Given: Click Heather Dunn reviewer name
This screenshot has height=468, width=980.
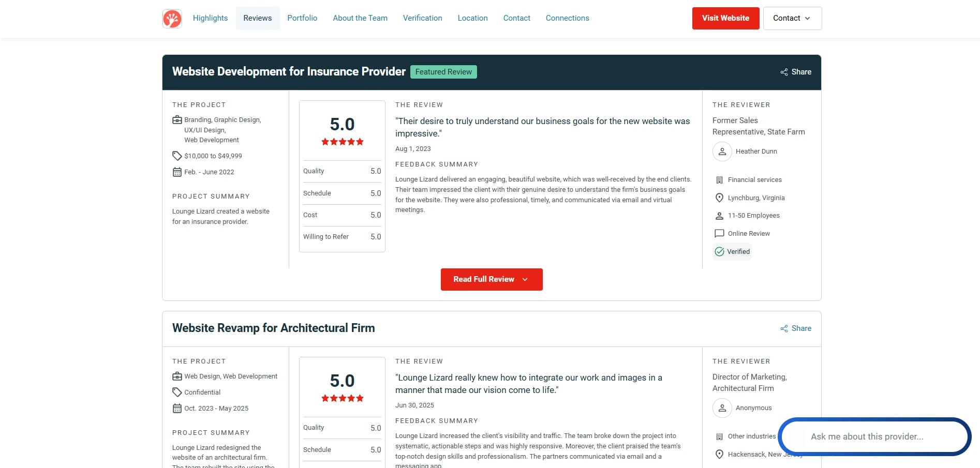Looking at the screenshot, I should coord(756,152).
